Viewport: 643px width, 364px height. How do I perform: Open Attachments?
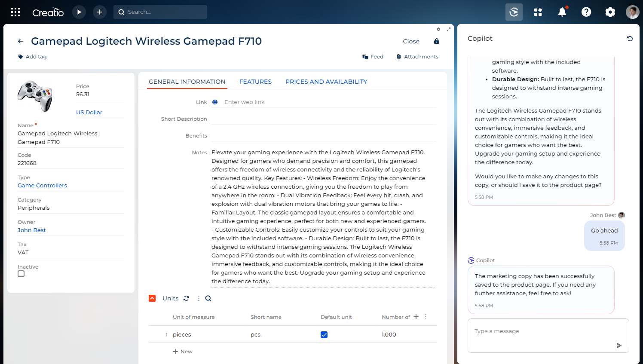(x=417, y=57)
